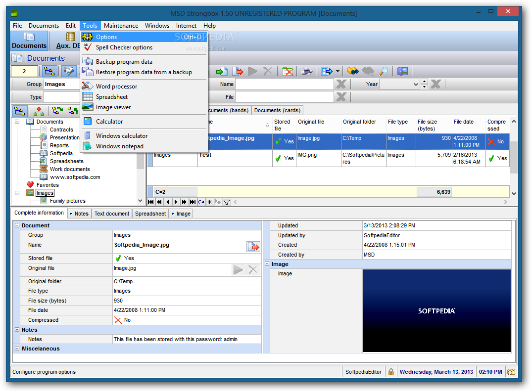
Task: Click the Aux. DB module button
Action: pyautogui.click(x=67, y=41)
